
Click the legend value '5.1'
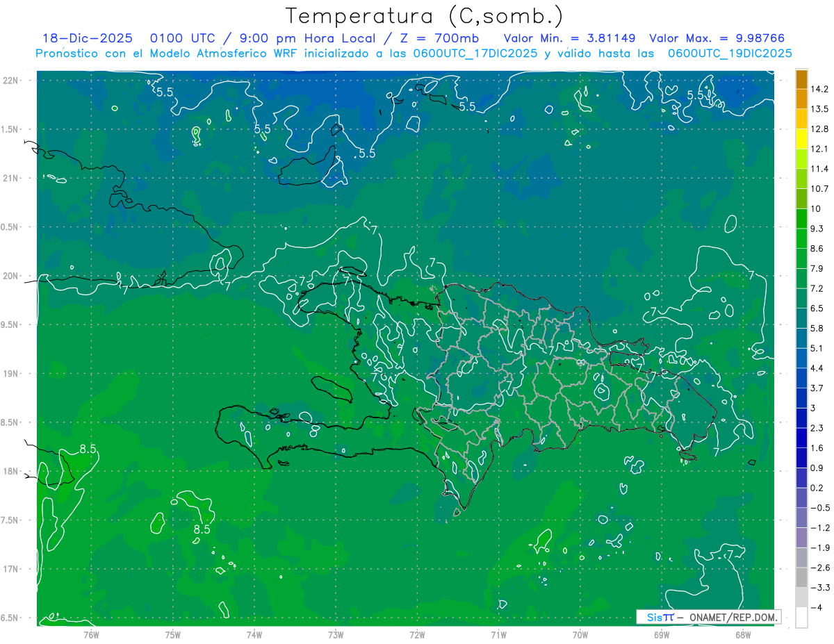[817, 348]
